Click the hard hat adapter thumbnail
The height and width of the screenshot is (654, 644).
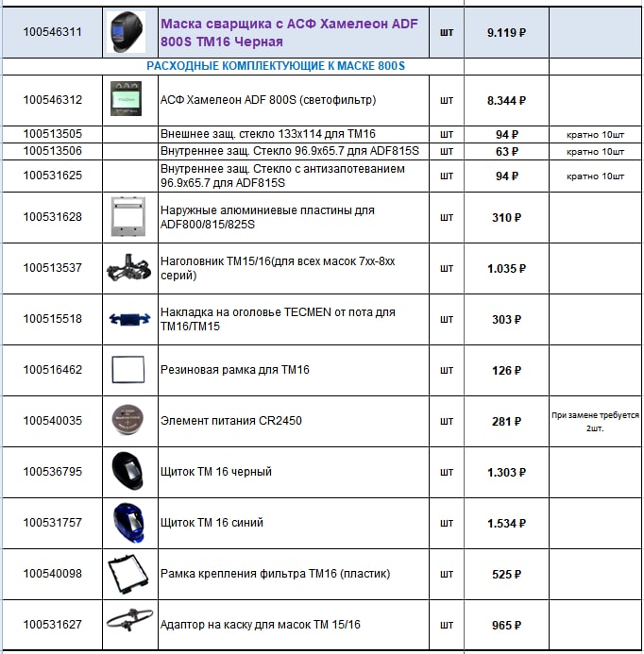click(129, 620)
